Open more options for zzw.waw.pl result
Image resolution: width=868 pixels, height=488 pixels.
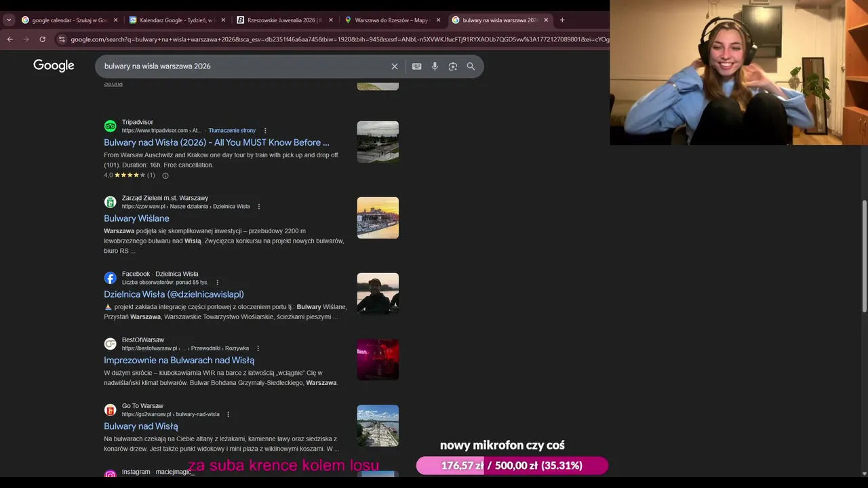pos(258,207)
